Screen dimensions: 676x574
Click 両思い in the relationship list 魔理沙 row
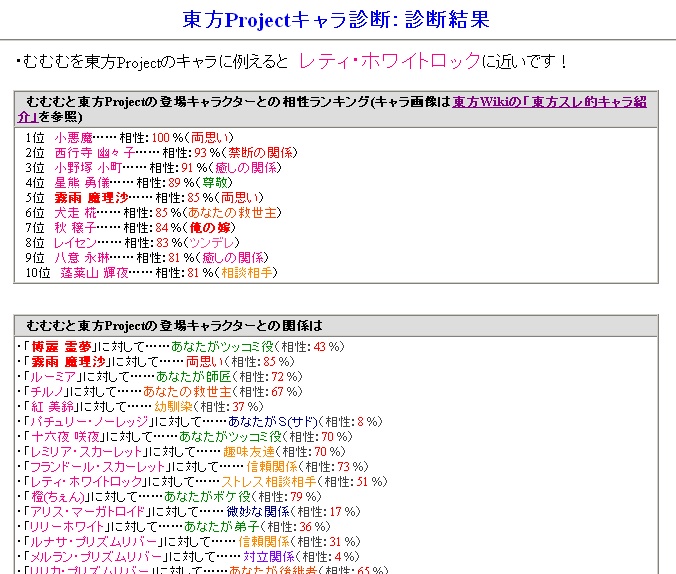204,361
